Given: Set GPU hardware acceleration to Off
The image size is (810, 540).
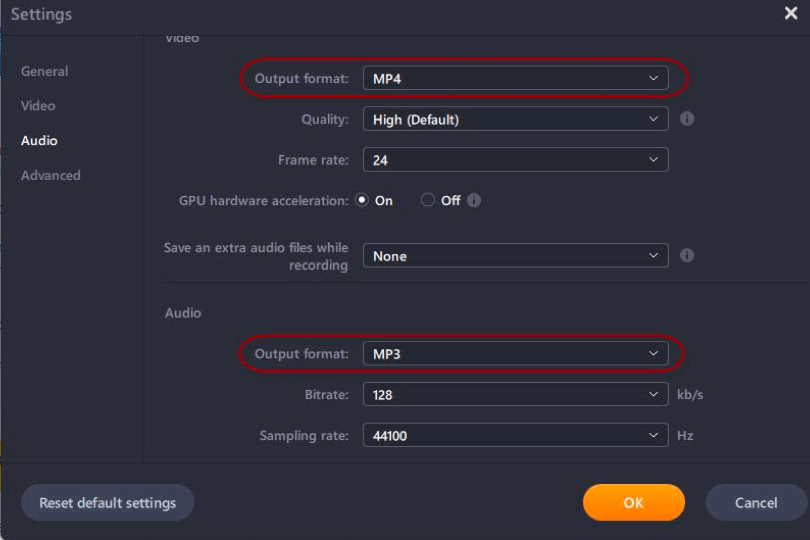Looking at the screenshot, I should pos(428,200).
